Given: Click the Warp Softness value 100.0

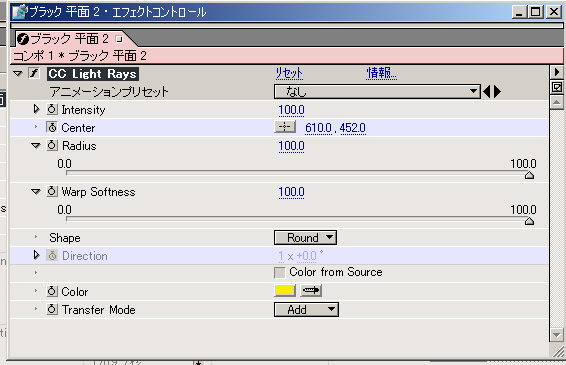Looking at the screenshot, I should click(291, 192).
